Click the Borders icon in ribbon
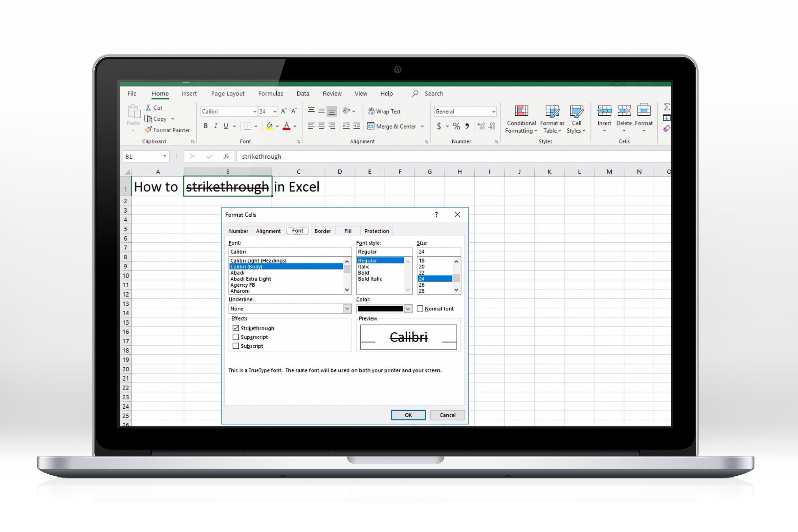The height and width of the screenshot is (532, 798). coord(248,126)
